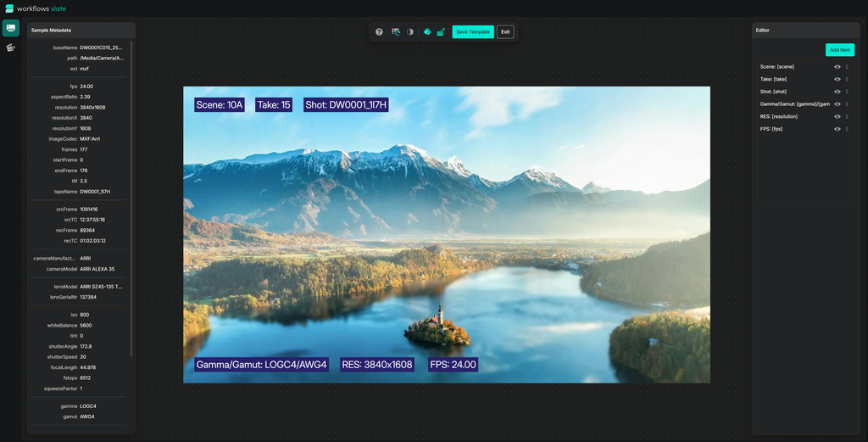868x442 pixels.
Task: Click the path value /Media/Camera/A...
Action: pos(102,59)
